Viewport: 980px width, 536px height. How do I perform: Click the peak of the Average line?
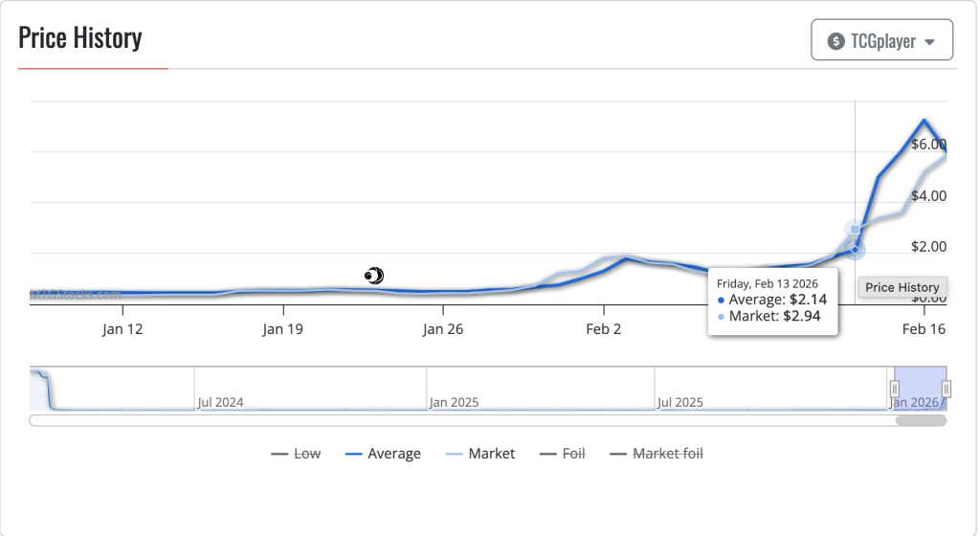pyautogui.click(x=924, y=121)
